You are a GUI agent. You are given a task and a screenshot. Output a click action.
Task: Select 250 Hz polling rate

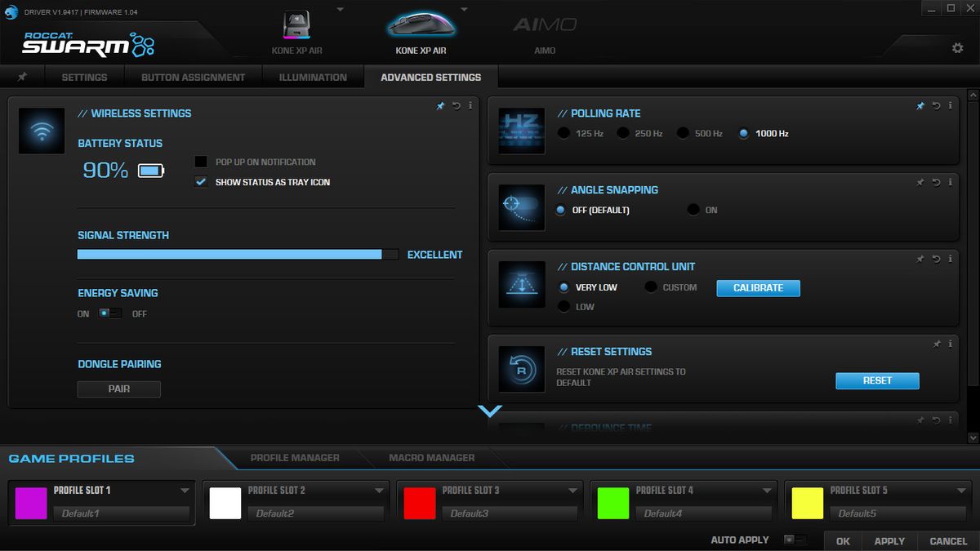623,133
